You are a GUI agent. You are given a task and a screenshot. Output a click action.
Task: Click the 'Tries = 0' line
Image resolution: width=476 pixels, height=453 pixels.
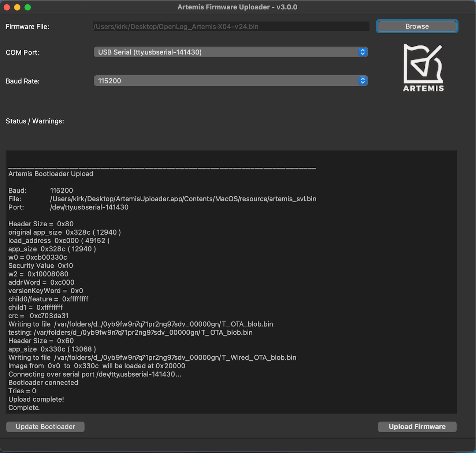point(22,391)
